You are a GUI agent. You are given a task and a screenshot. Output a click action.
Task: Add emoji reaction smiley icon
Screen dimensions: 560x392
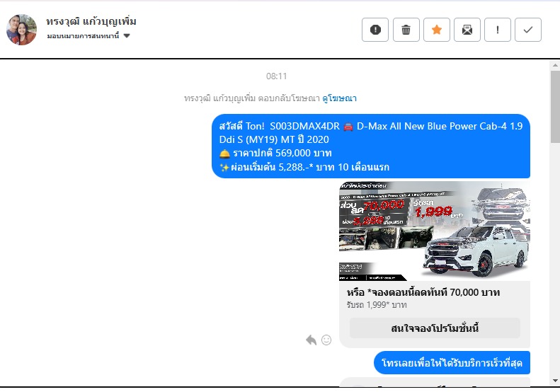[x=326, y=340]
